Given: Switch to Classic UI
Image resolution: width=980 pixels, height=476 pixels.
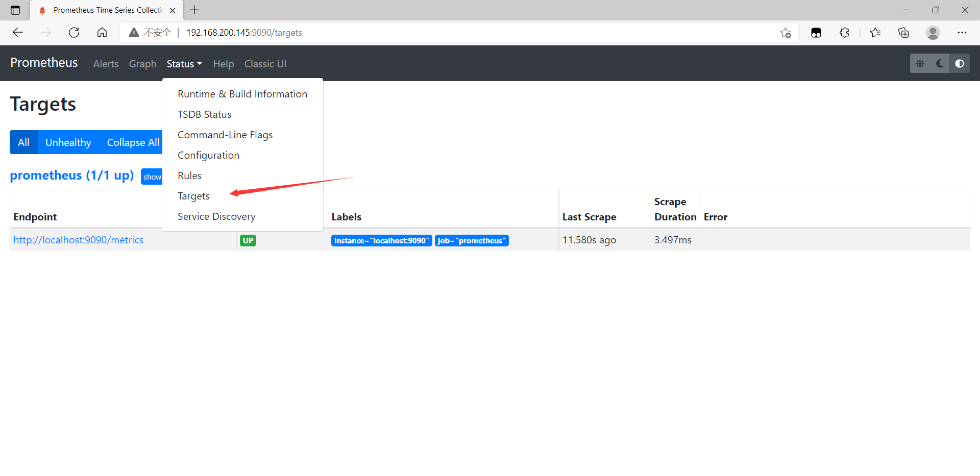Looking at the screenshot, I should (265, 64).
